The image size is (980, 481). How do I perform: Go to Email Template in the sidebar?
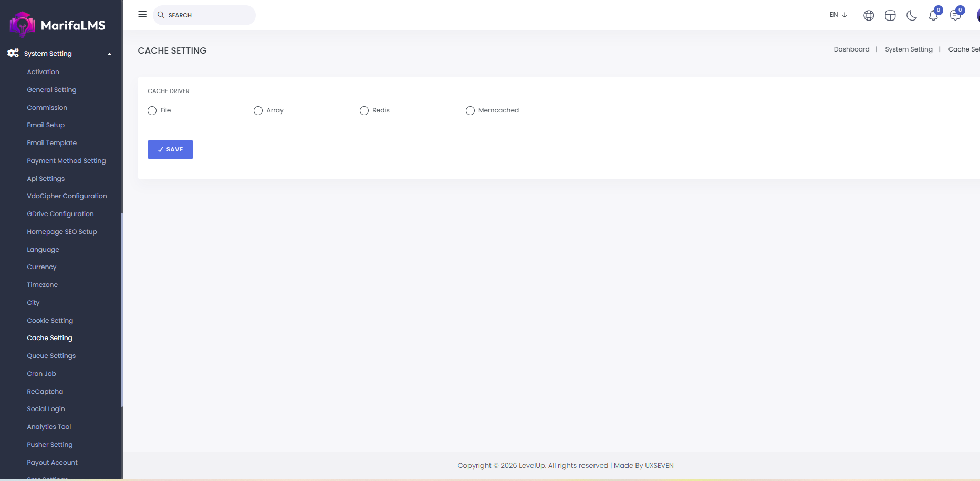(x=52, y=143)
